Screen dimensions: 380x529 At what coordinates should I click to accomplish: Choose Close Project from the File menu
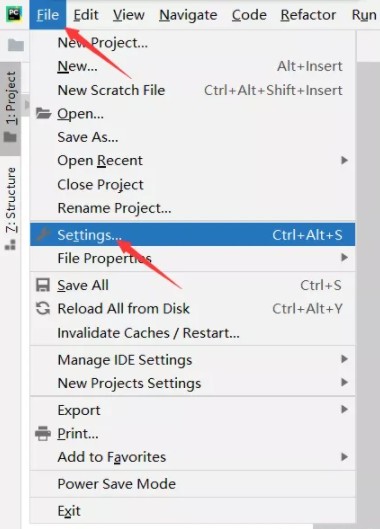pos(192,185)
